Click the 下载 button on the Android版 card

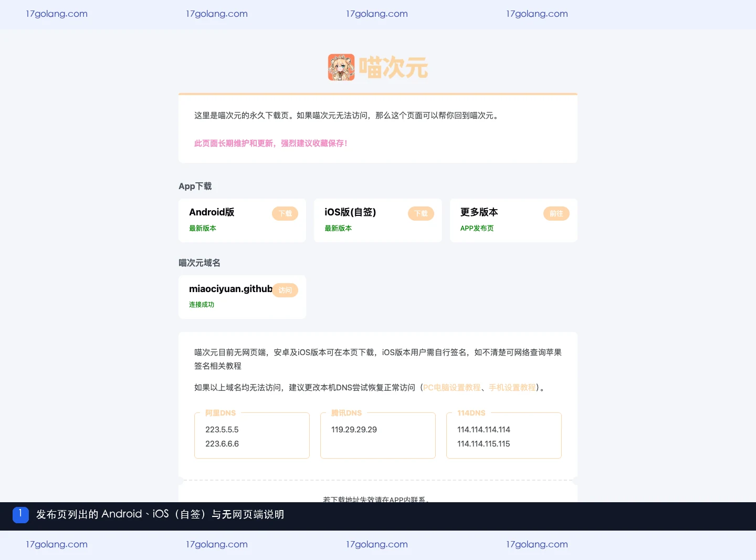285,214
